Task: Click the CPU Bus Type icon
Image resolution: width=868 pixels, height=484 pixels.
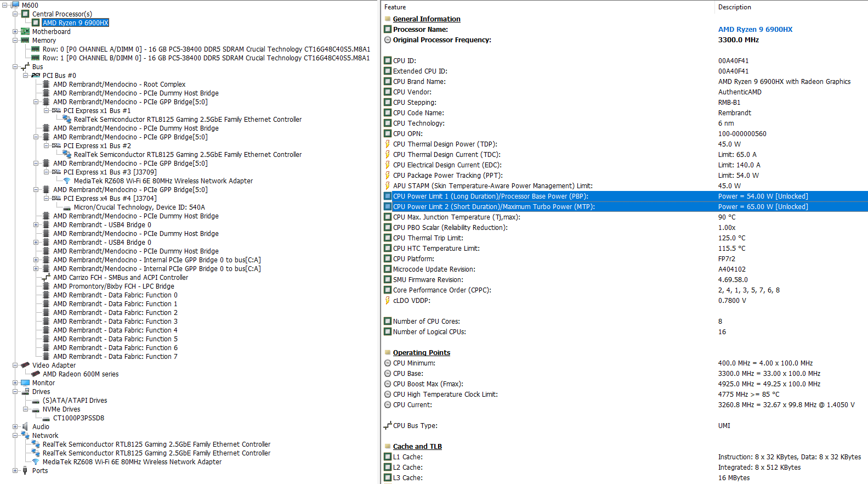Action: pyautogui.click(x=388, y=425)
